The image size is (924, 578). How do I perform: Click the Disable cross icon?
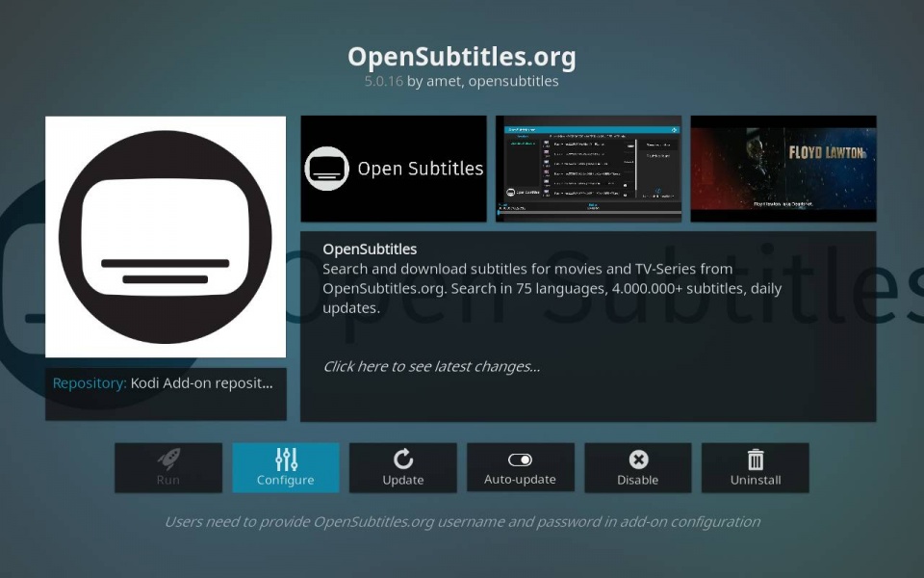(x=638, y=460)
